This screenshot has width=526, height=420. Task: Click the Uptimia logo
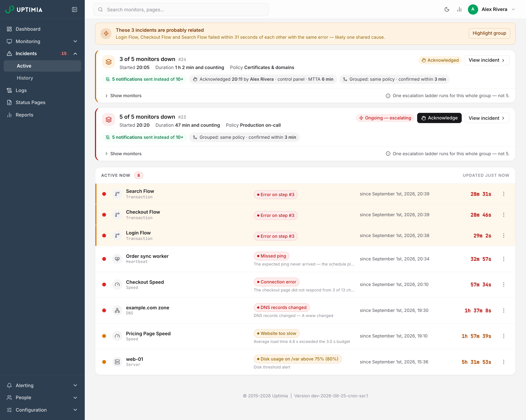pyautogui.click(x=24, y=9)
